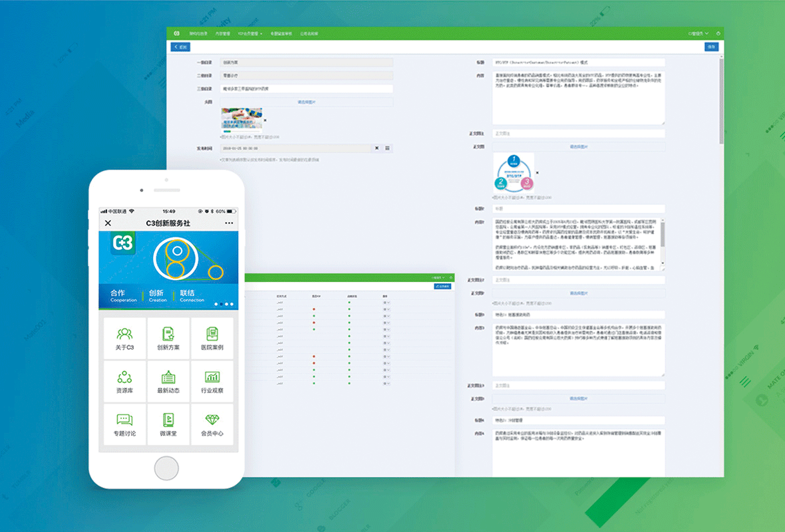The height and width of the screenshot is (532, 785).
Task: Open the three-dot menu in phone header
Action: pyautogui.click(x=229, y=223)
